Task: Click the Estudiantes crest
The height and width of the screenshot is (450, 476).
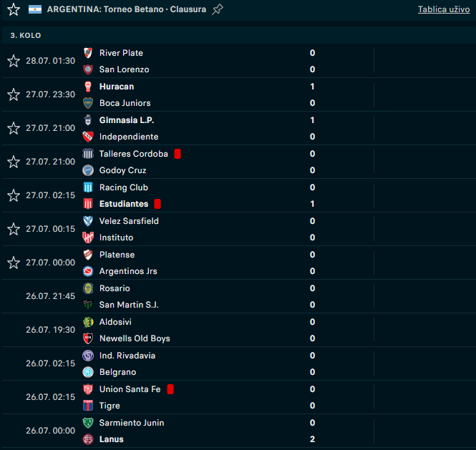Action: coord(88,204)
